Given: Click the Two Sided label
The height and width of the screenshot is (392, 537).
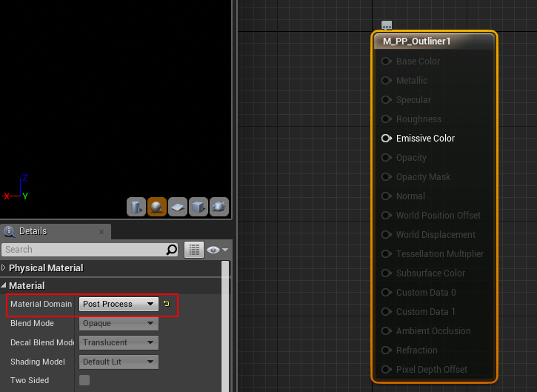Looking at the screenshot, I should click(30, 380).
